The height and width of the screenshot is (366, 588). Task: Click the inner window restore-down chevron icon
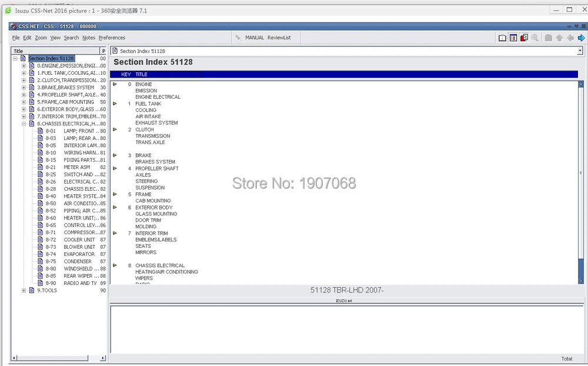pyautogui.click(x=576, y=26)
